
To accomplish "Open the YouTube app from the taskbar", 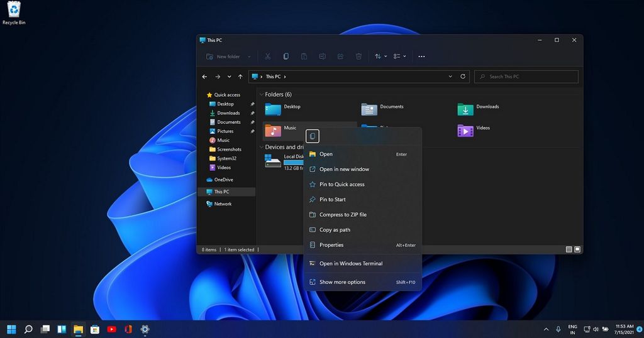I will 111,329.
